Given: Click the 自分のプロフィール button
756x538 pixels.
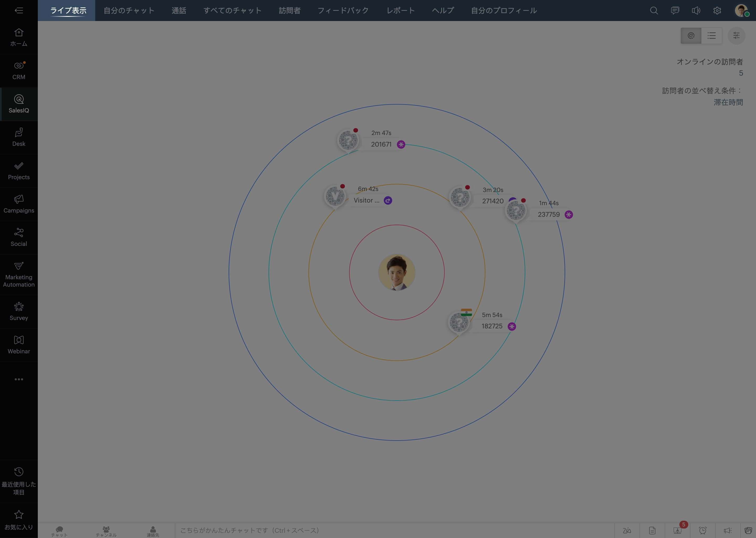Looking at the screenshot, I should [x=504, y=11].
